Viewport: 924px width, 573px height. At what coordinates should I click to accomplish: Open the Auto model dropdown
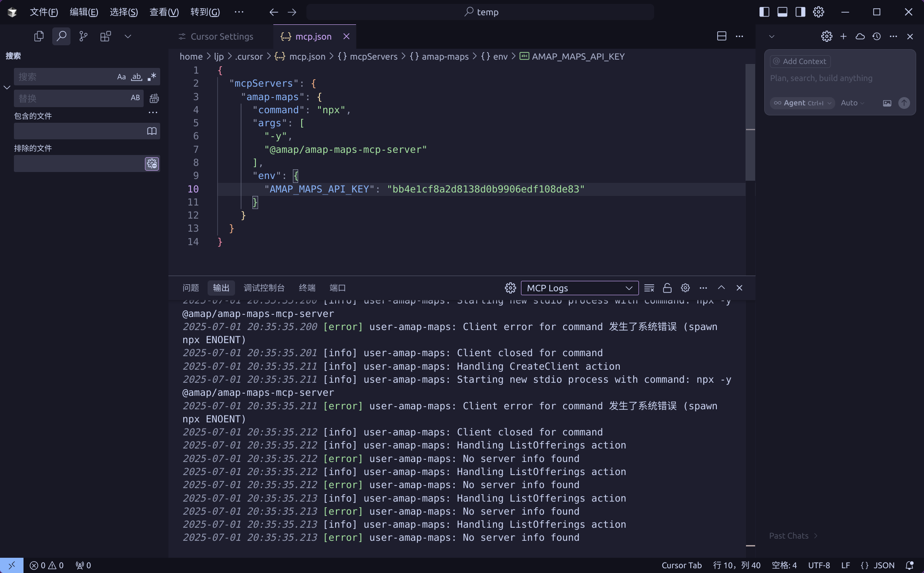click(852, 103)
